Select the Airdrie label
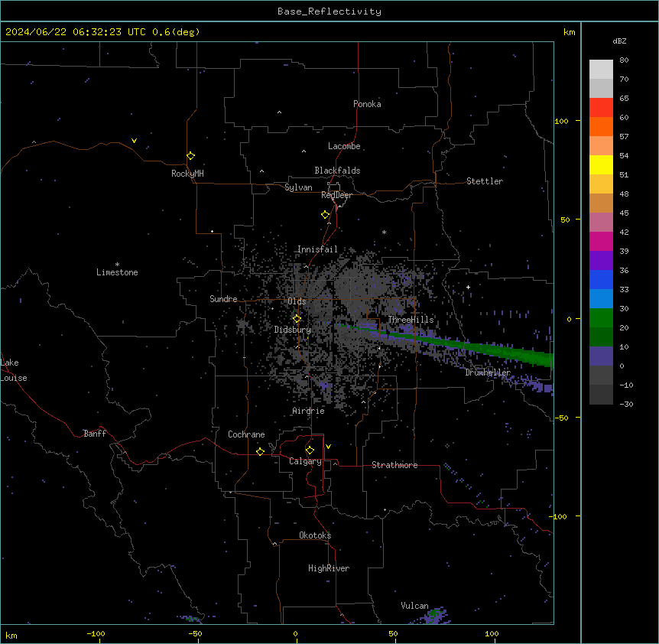Screen dimensions: 659x644 coord(309,411)
